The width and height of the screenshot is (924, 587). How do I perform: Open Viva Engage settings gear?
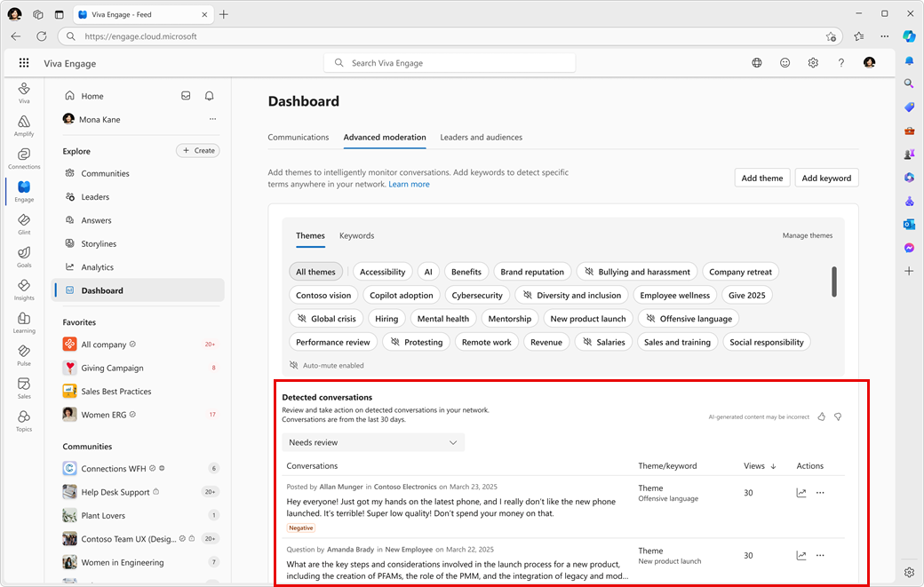pyautogui.click(x=812, y=63)
